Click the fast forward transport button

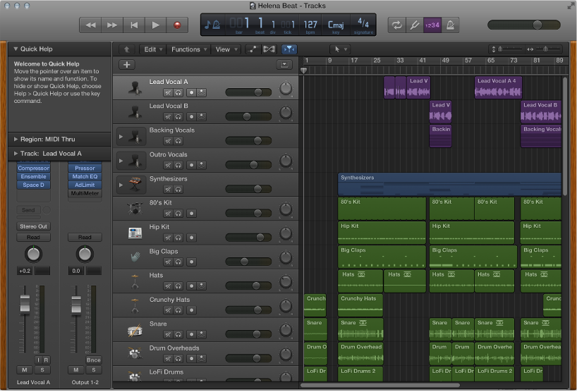(112, 25)
